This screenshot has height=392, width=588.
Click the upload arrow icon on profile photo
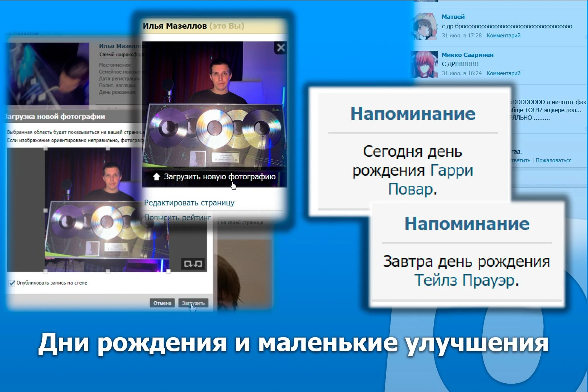[156, 177]
